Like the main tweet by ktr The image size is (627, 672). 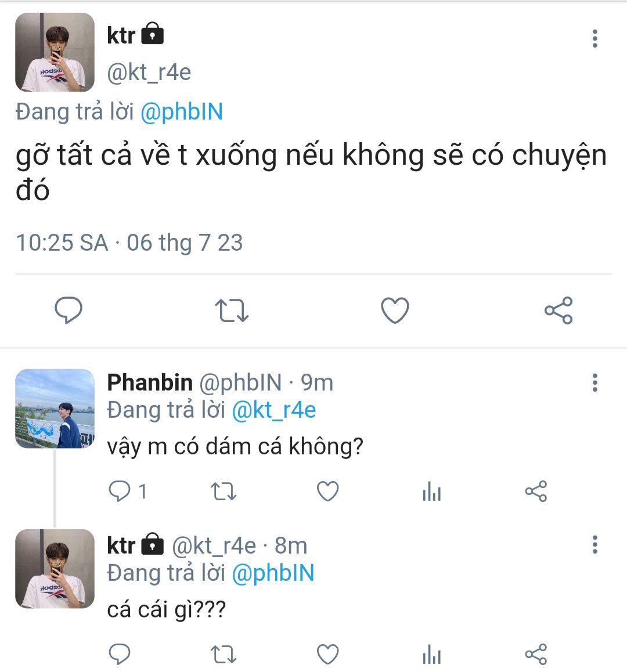click(395, 310)
